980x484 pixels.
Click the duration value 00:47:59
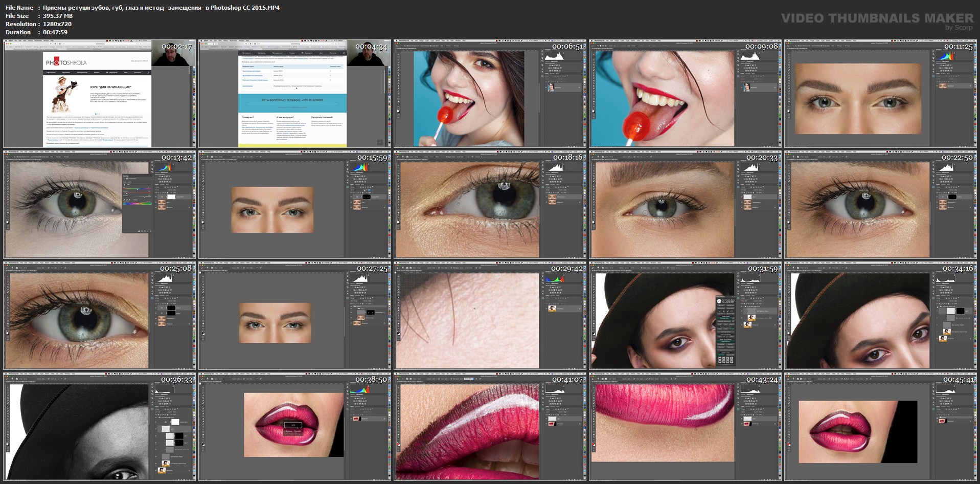[55, 32]
